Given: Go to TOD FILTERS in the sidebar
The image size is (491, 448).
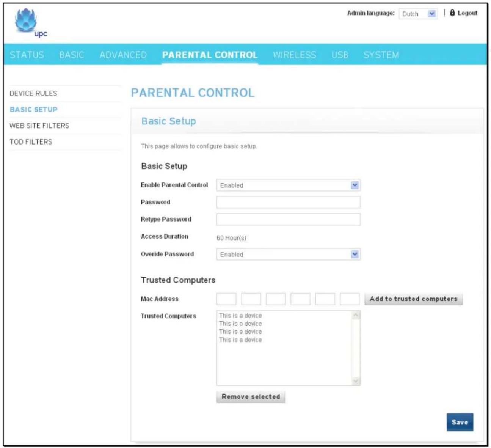Looking at the screenshot, I should click(31, 141).
